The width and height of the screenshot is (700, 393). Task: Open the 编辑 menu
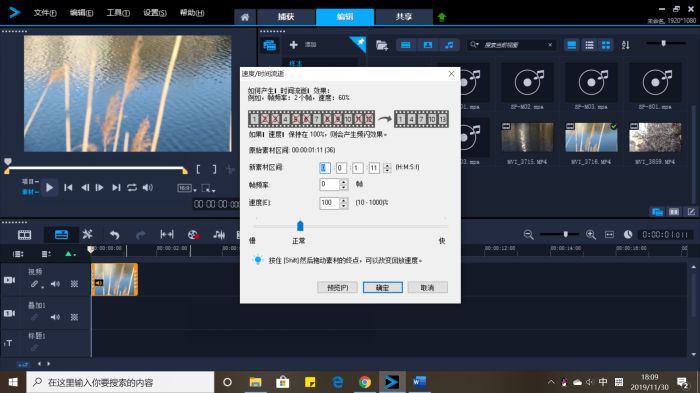[81, 13]
